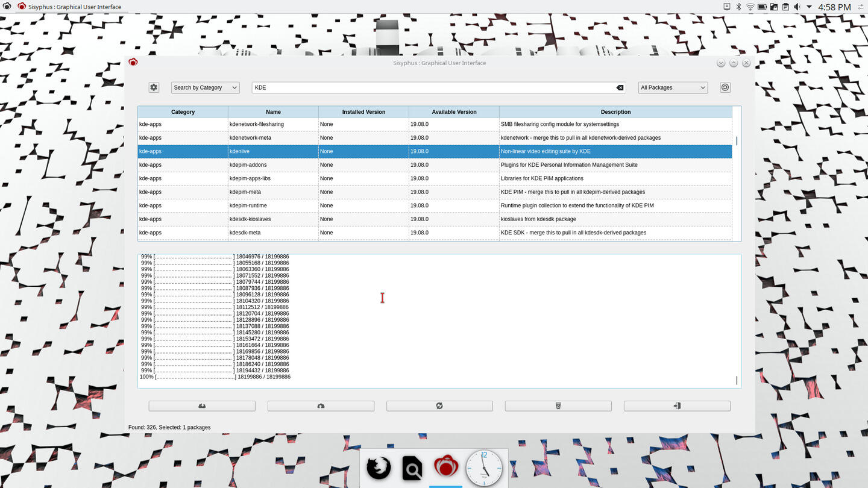Image resolution: width=868 pixels, height=488 pixels.
Task: Click the install packages button
Action: pos(202,406)
